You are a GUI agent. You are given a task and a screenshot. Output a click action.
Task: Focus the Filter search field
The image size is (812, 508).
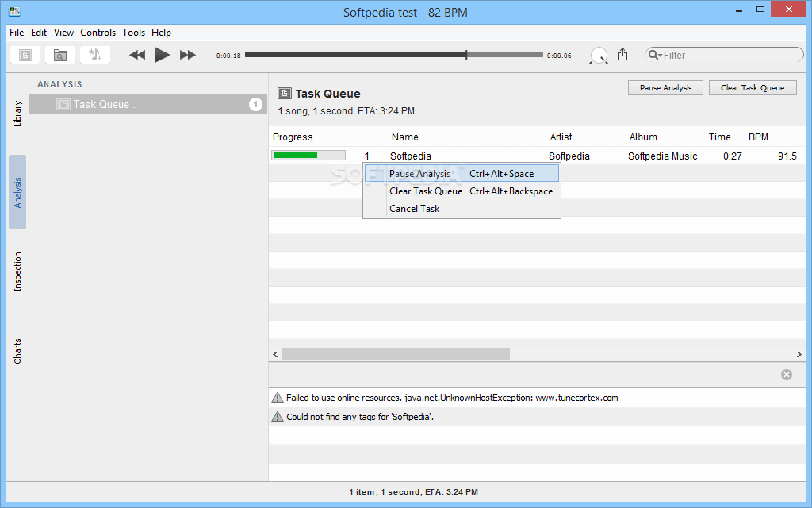click(724, 55)
